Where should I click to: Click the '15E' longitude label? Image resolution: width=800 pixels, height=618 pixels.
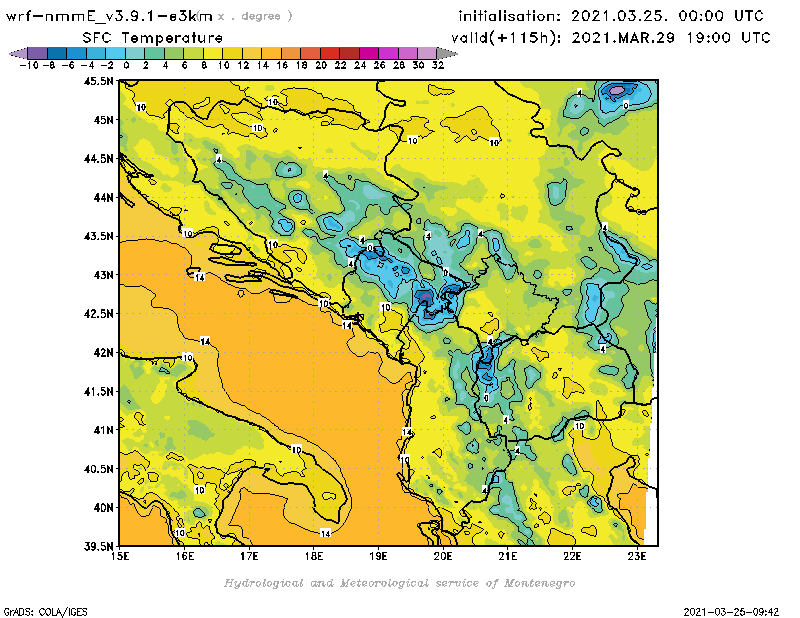pos(120,556)
